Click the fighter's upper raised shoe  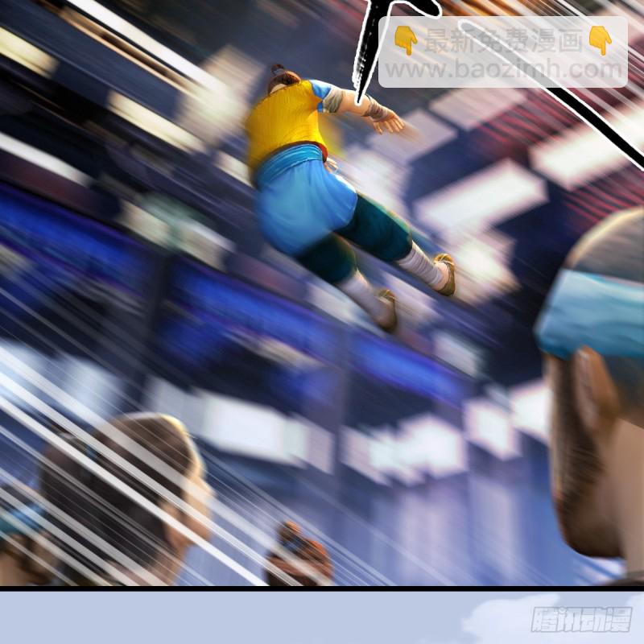[x=444, y=274]
